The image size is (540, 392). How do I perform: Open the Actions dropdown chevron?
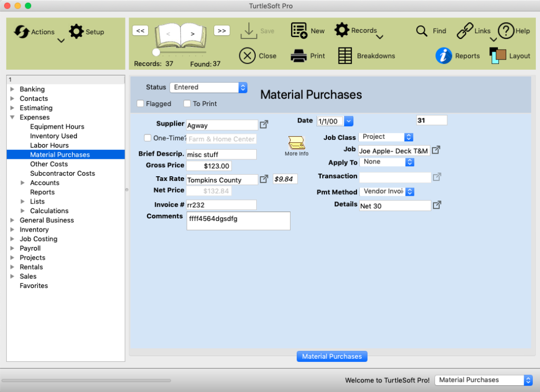tap(61, 41)
